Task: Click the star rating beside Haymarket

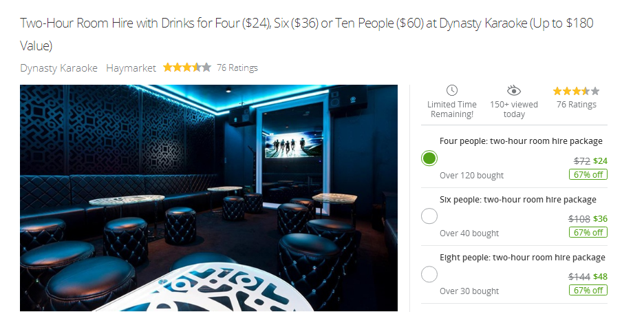Action: pos(187,67)
